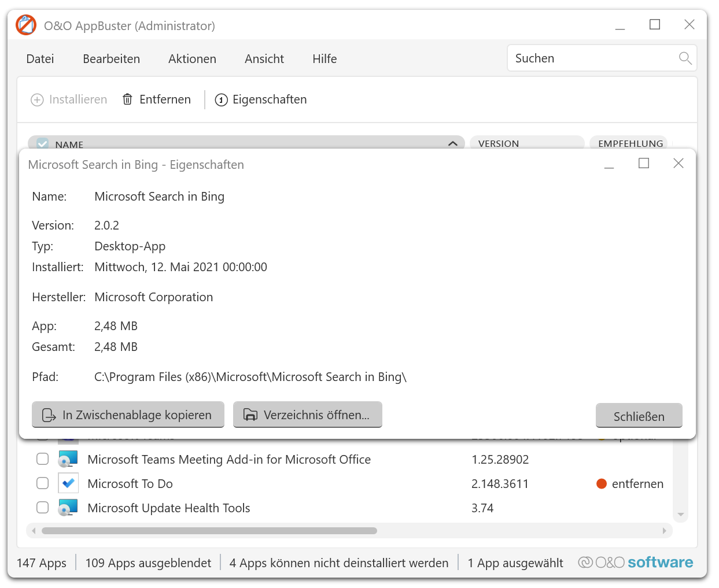Open the Aktionen menu
719x588 pixels.
[192, 59]
